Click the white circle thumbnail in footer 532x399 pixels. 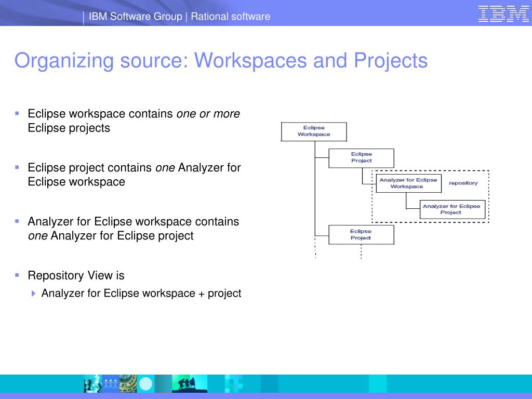(x=146, y=384)
